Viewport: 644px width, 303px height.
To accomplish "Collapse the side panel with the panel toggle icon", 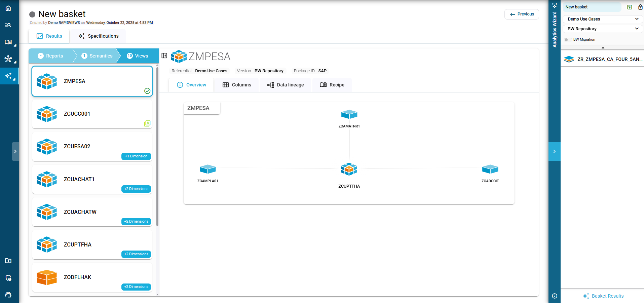I will [164, 56].
